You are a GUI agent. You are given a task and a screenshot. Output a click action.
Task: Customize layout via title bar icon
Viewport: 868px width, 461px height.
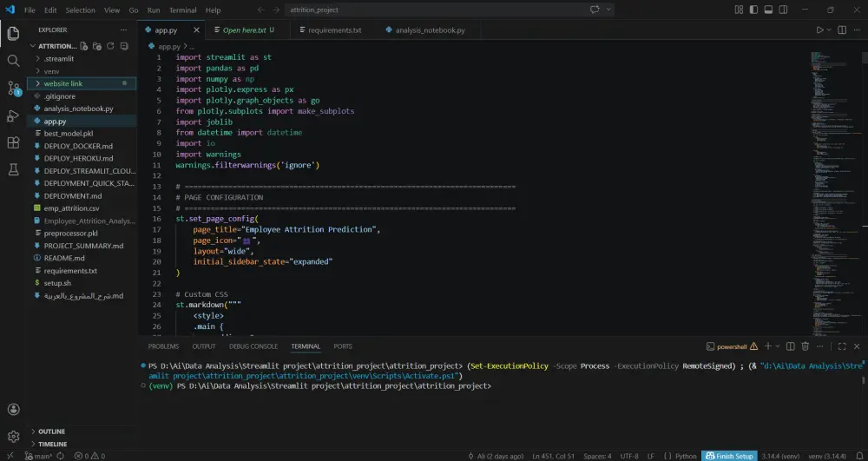739,10
